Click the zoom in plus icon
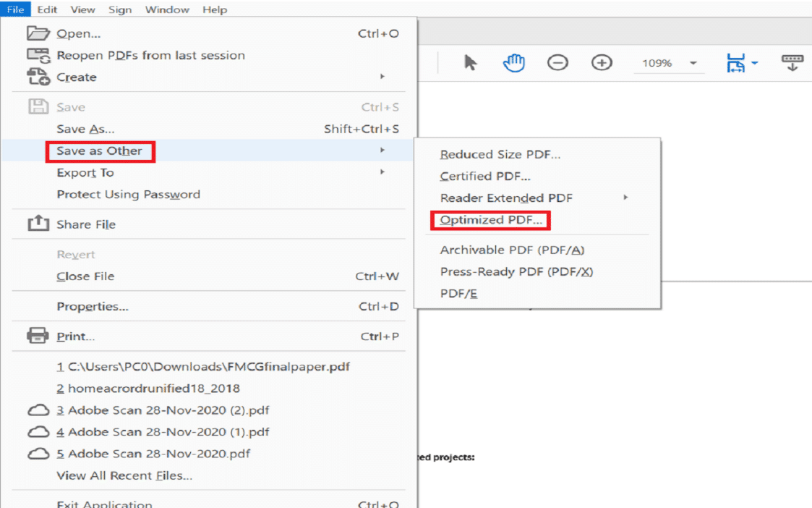Screen dimensions: 812x508 click(x=602, y=63)
